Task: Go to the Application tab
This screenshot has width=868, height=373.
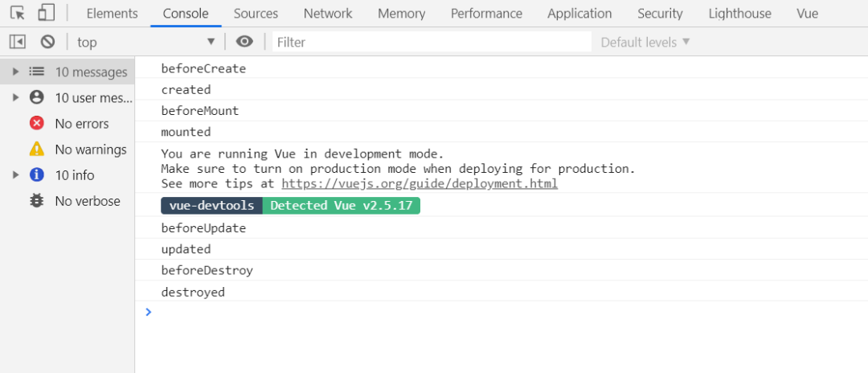Action: (x=579, y=14)
